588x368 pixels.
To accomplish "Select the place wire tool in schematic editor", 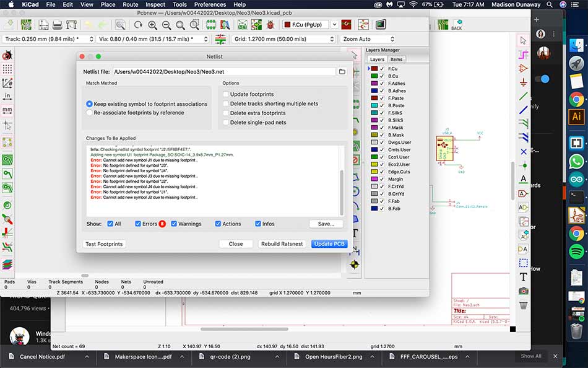I will tap(524, 96).
